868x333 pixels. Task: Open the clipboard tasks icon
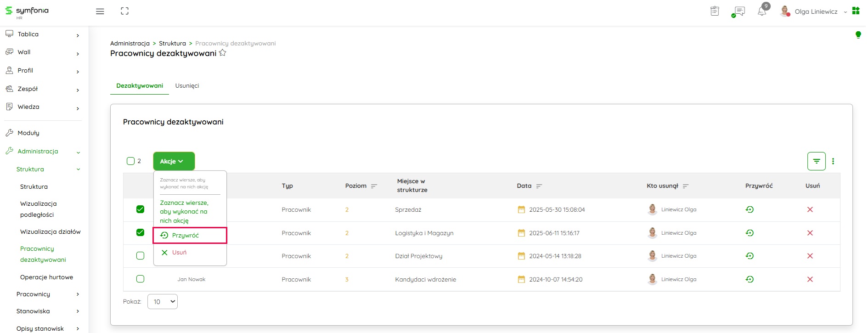(x=715, y=11)
